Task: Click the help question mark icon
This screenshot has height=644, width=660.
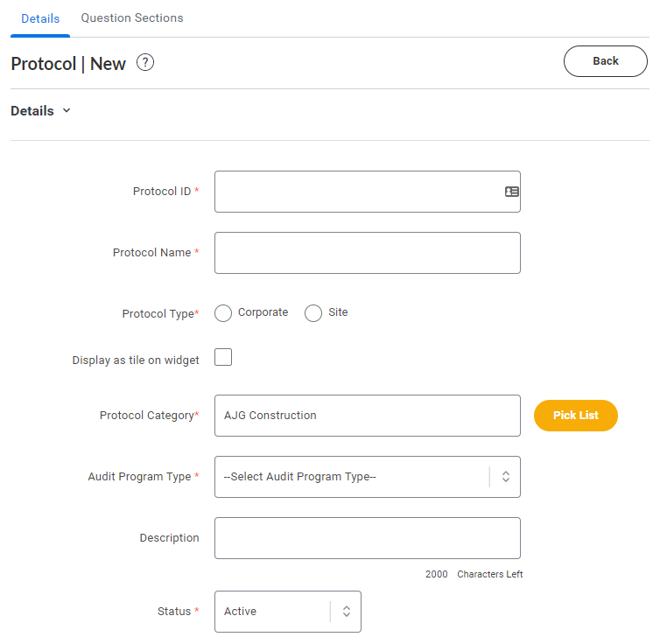Action: (x=145, y=63)
